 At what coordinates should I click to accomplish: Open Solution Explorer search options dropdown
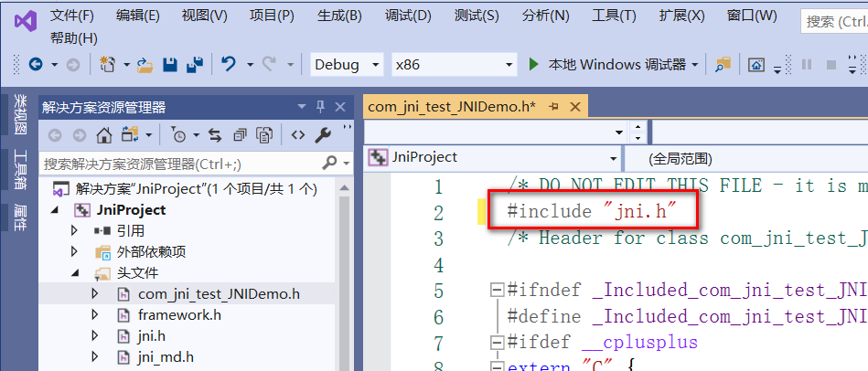pyautogui.click(x=347, y=163)
